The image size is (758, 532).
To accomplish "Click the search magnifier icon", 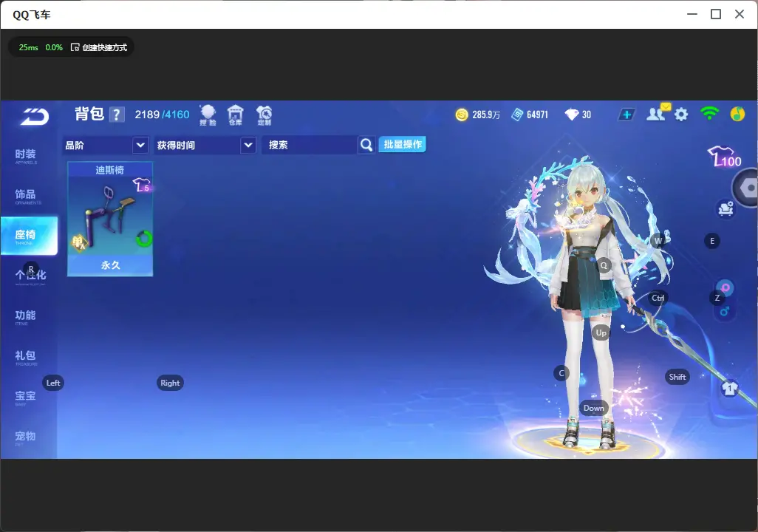I will coord(367,145).
